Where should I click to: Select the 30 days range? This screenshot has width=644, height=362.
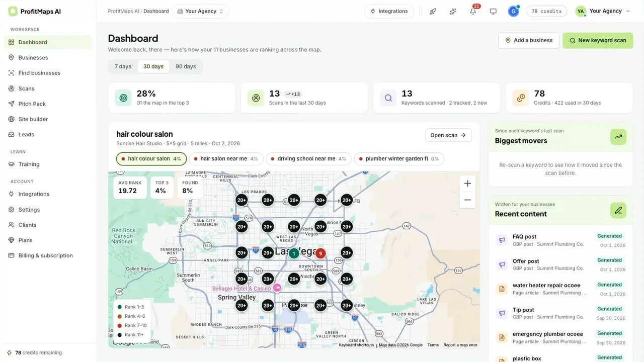(x=153, y=66)
